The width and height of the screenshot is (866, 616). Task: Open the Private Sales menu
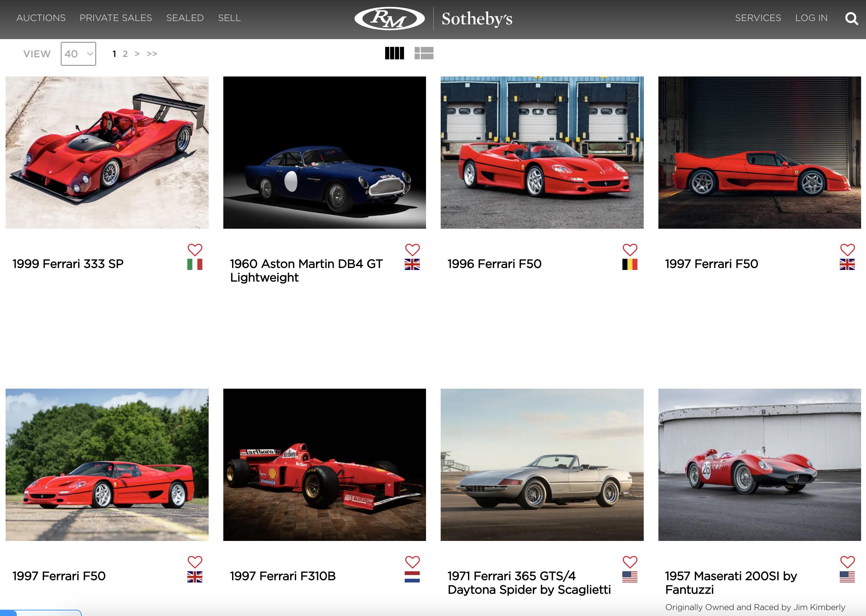[x=116, y=18]
